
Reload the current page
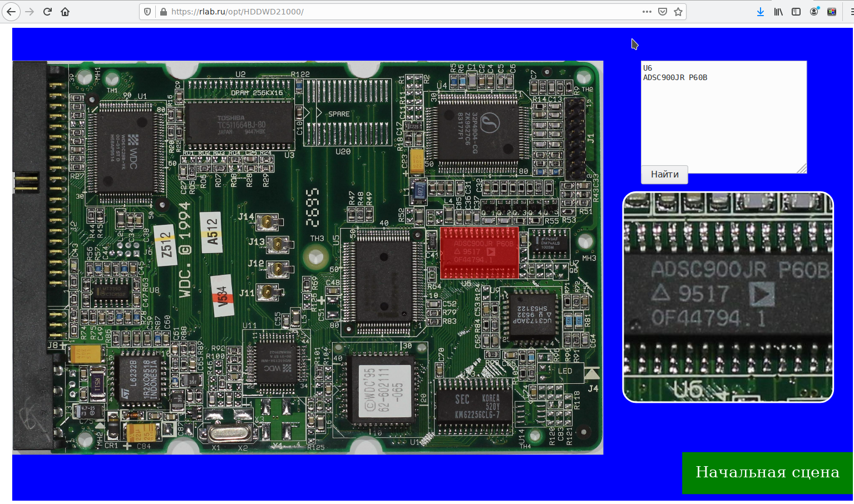[47, 12]
